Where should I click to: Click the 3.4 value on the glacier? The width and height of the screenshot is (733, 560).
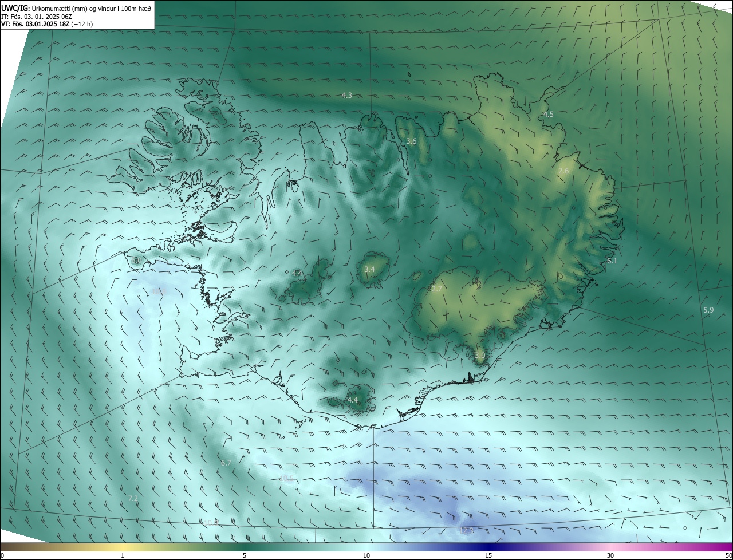369,269
